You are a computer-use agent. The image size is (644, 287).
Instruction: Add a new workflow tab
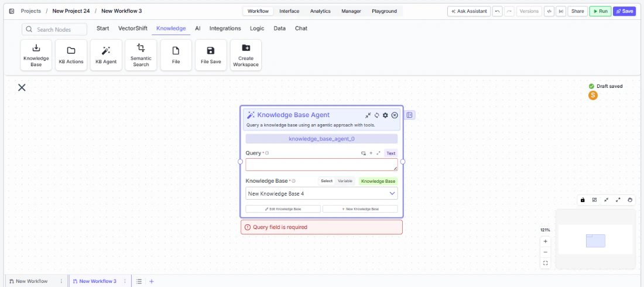coord(152,281)
